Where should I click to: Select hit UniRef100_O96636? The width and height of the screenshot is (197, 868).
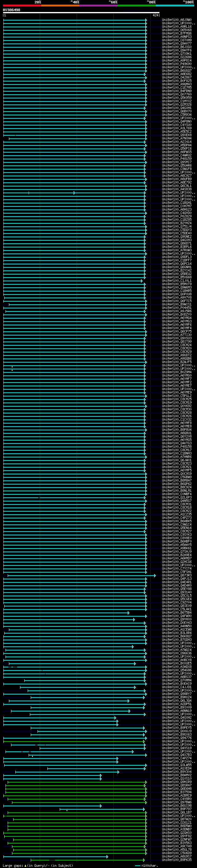click(x=177, y=653)
